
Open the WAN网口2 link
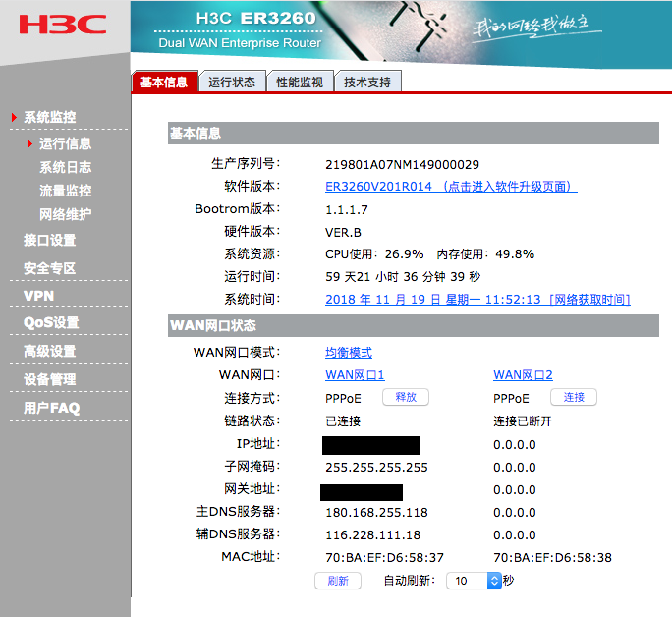click(x=523, y=375)
